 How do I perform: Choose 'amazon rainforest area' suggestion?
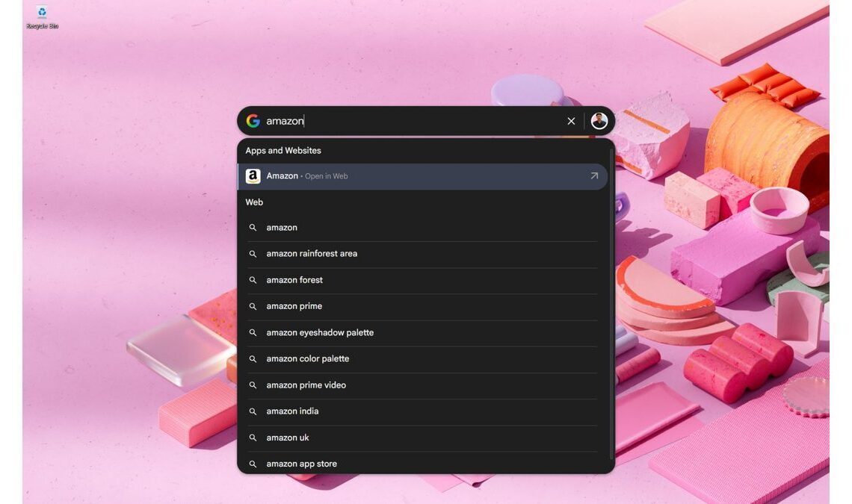(x=423, y=254)
